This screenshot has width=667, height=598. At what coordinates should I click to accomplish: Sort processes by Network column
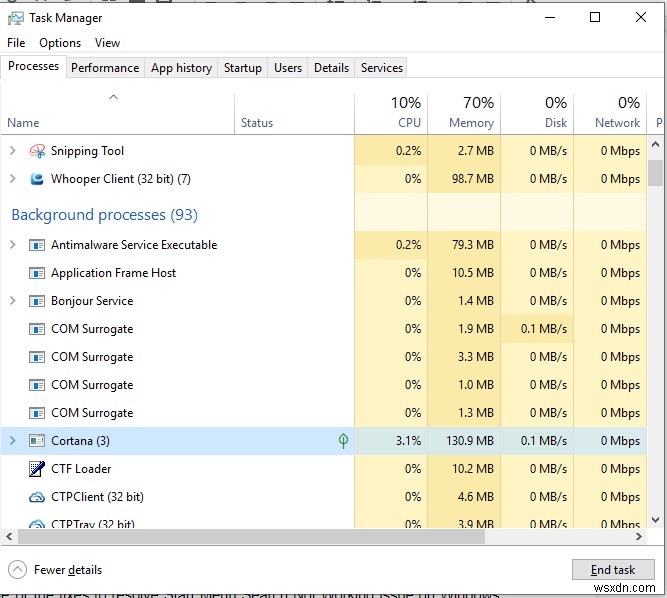[x=610, y=113]
